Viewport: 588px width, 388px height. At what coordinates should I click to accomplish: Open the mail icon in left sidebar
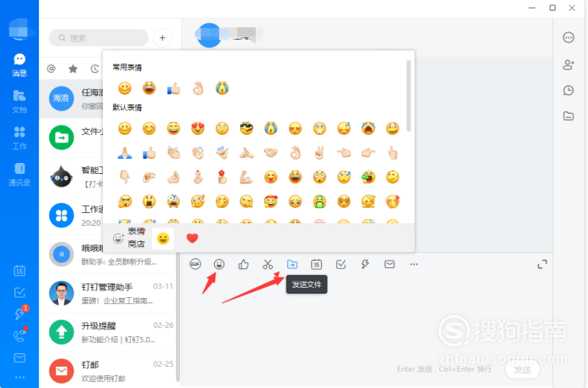(20, 358)
